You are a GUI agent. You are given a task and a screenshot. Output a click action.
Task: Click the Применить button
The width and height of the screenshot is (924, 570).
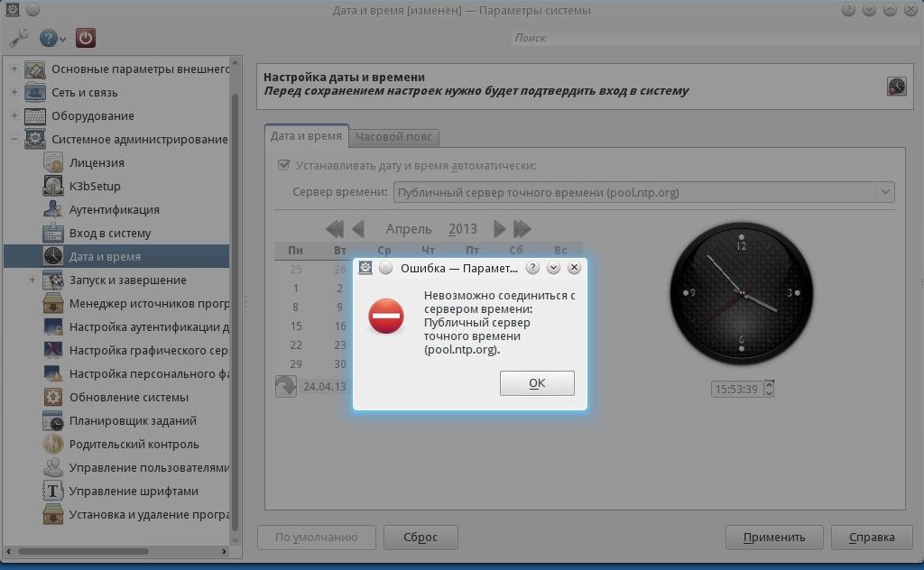tap(773, 537)
